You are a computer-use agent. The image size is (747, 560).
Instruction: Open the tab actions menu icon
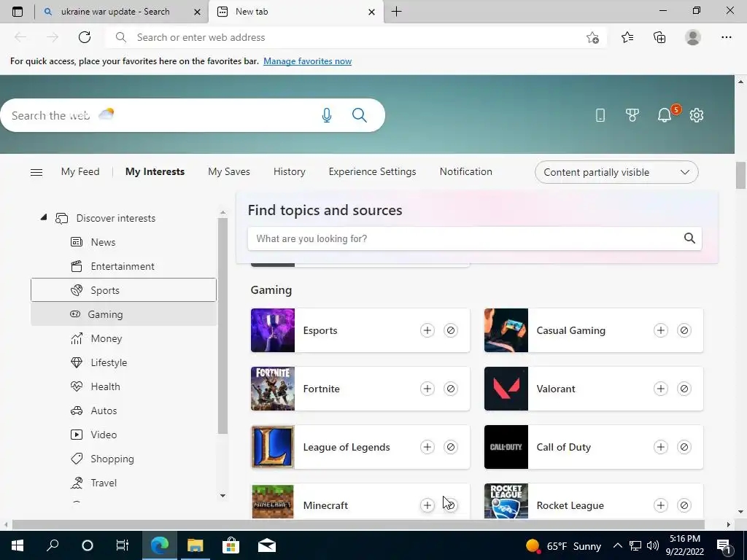[x=18, y=12]
